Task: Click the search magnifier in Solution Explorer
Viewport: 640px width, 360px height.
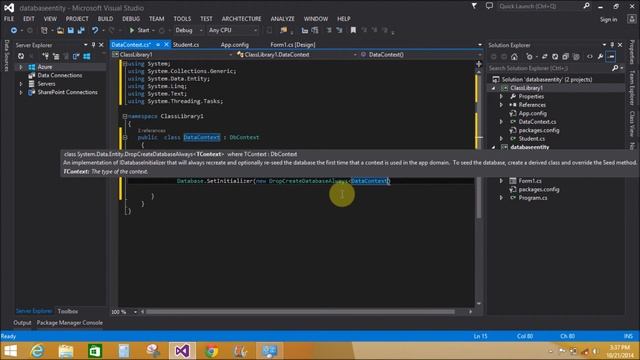Action: 615,68
